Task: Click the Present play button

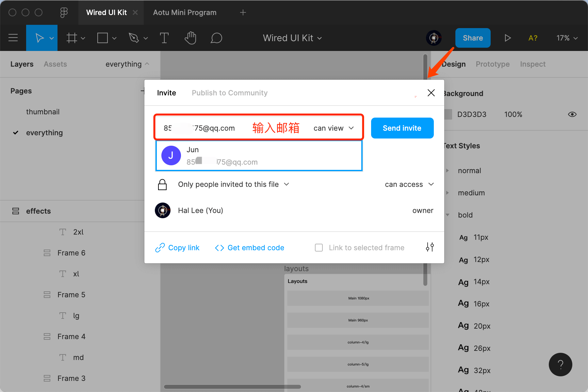Action: point(507,38)
